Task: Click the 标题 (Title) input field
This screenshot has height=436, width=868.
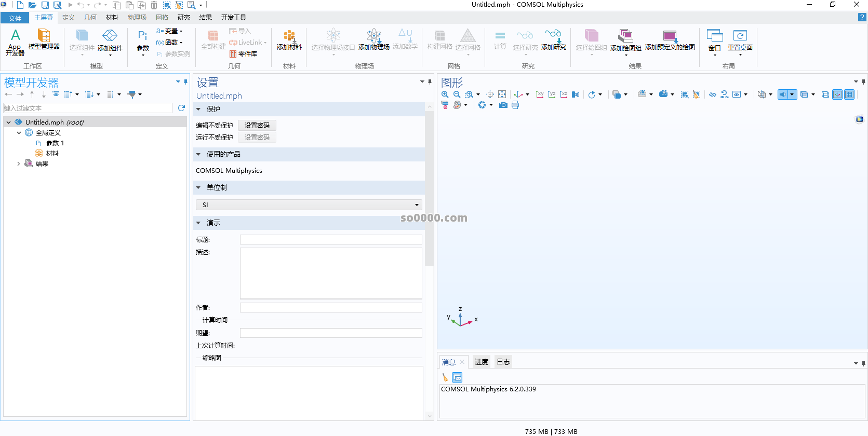Action: pyautogui.click(x=330, y=240)
